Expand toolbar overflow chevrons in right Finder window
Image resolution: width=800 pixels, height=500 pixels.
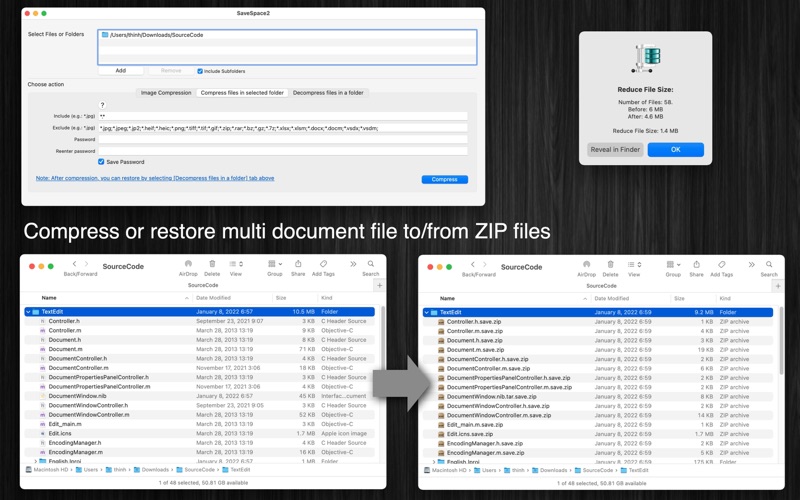tap(752, 264)
